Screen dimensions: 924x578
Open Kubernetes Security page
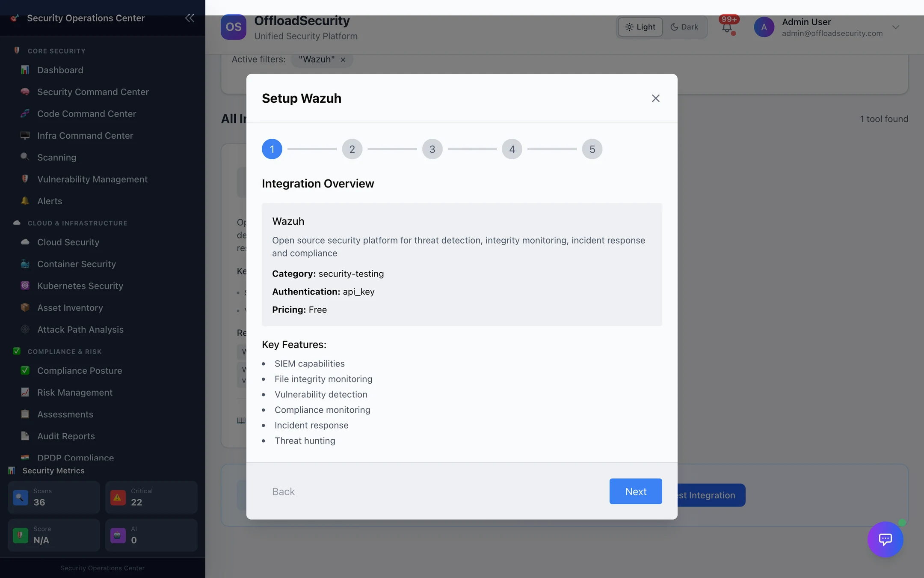[80, 286]
